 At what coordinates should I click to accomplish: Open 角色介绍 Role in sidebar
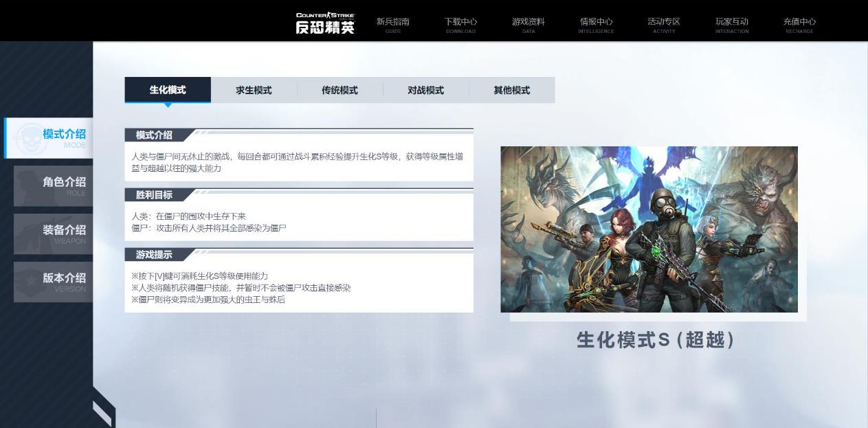53,185
